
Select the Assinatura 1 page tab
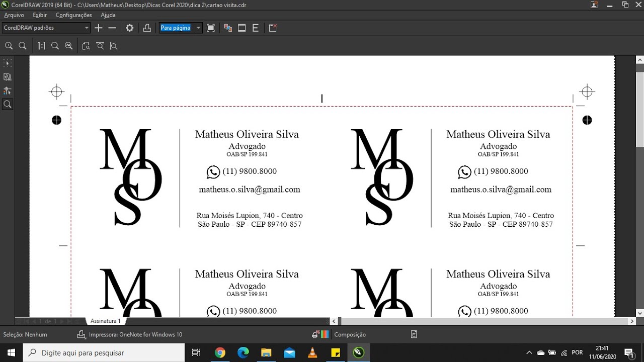[106, 321]
